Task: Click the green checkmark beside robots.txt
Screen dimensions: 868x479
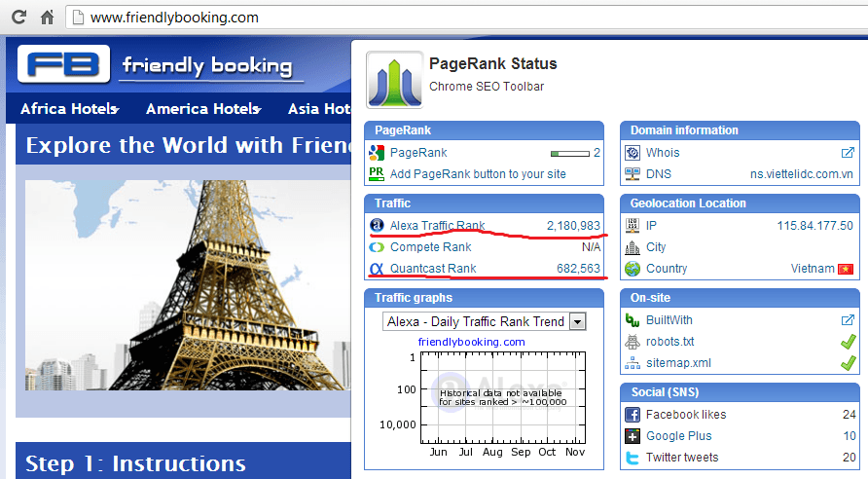Action: click(x=848, y=342)
